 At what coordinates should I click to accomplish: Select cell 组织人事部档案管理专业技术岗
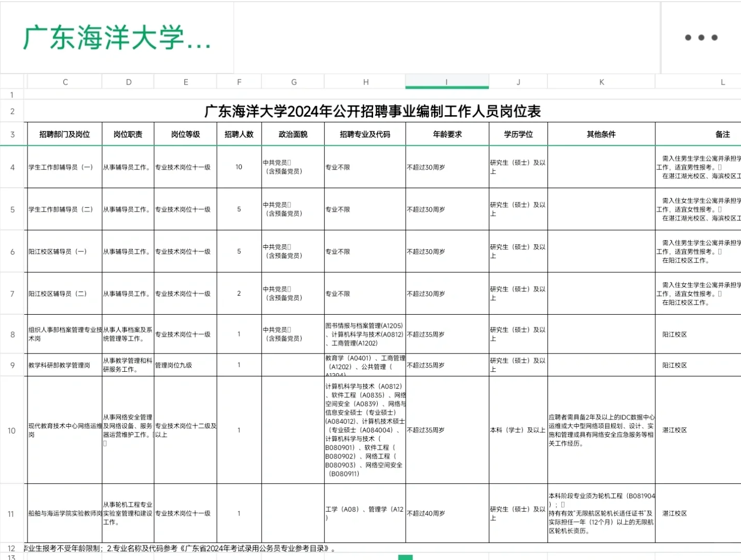click(64, 334)
